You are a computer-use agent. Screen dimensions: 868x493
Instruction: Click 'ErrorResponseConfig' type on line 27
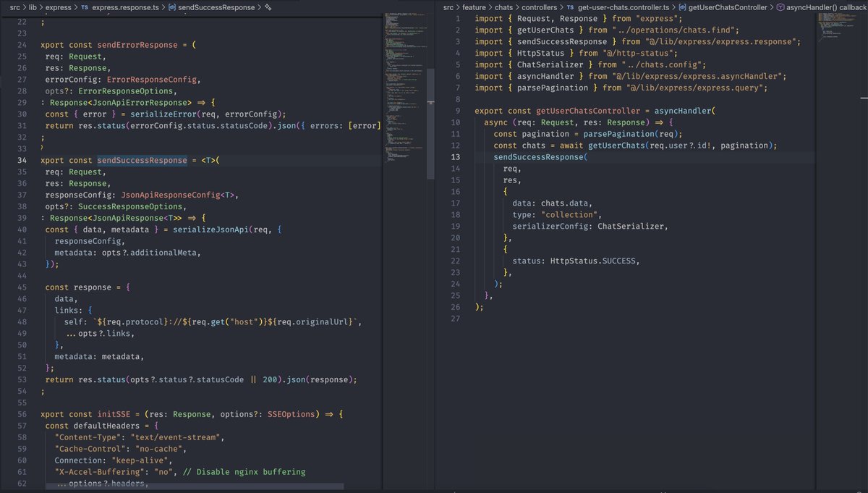tap(152, 80)
